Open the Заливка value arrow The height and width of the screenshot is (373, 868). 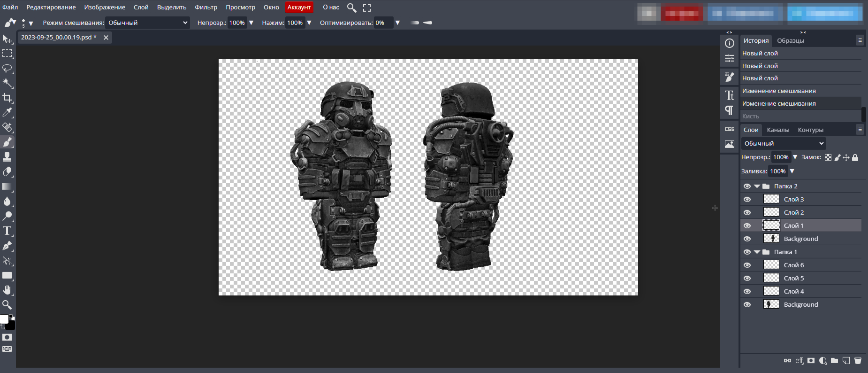(792, 171)
